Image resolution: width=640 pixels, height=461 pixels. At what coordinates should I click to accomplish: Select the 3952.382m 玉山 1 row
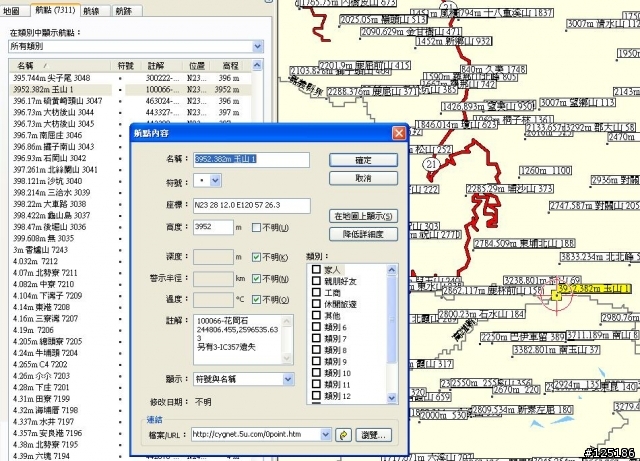pos(131,89)
